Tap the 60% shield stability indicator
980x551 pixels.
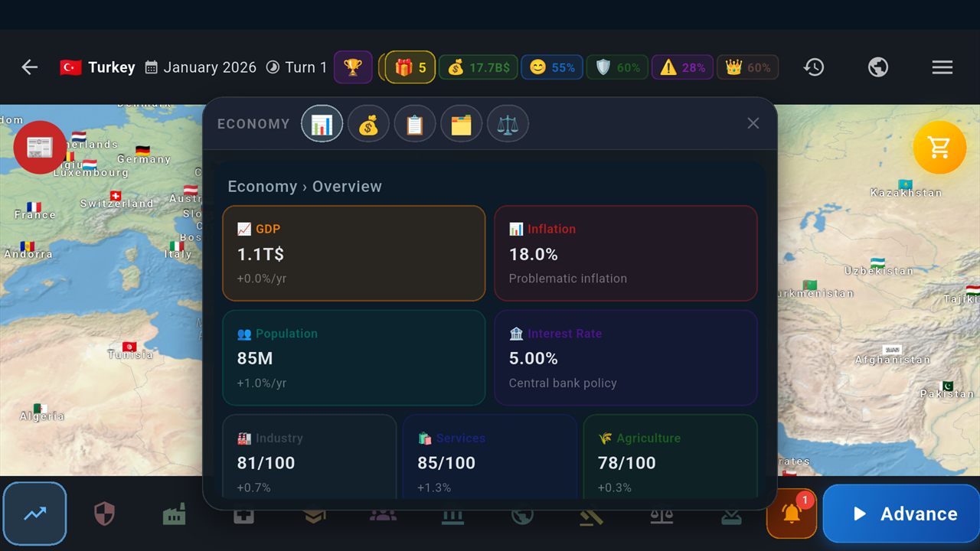pyautogui.click(x=617, y=67)
